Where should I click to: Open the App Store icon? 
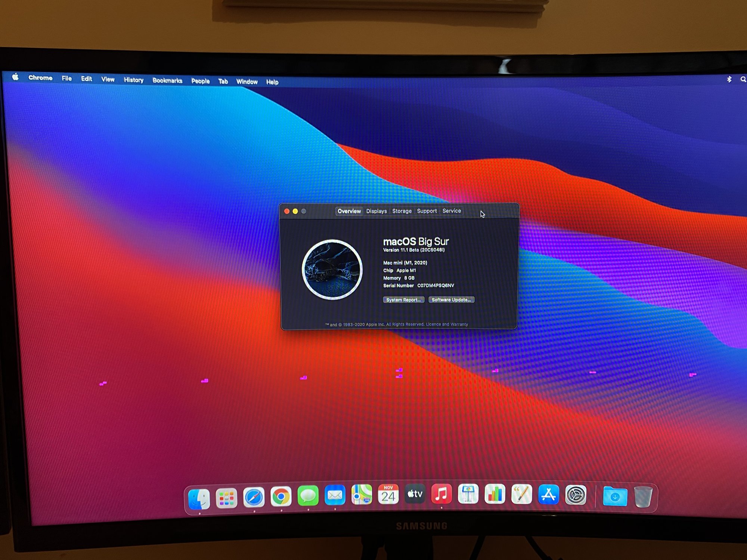pos(548,495)
